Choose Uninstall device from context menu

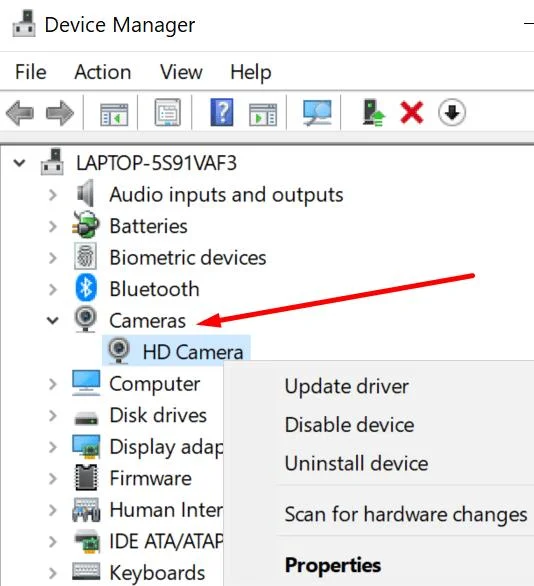[356, 463]
